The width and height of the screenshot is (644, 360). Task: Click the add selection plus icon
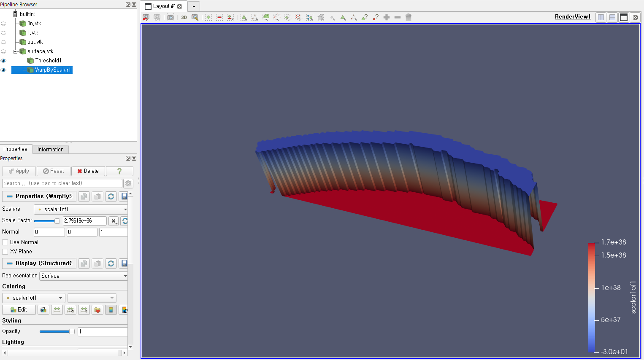click(x=208, y=17)
